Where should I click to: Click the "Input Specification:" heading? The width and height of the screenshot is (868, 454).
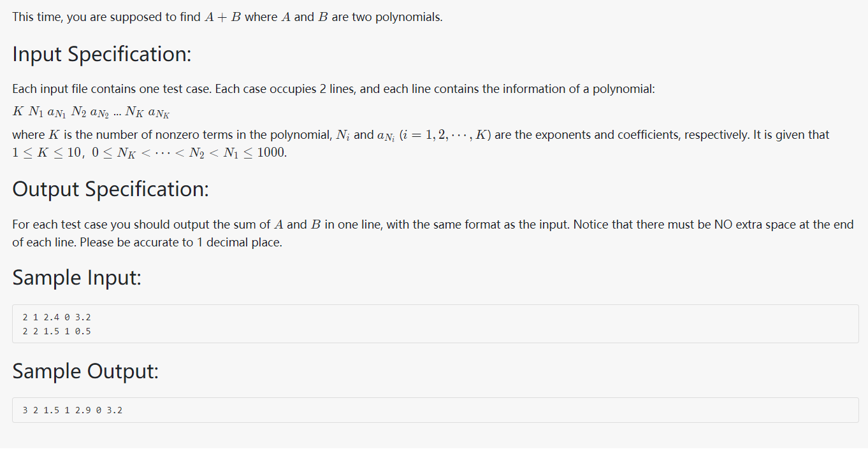[x=102, y=54]
